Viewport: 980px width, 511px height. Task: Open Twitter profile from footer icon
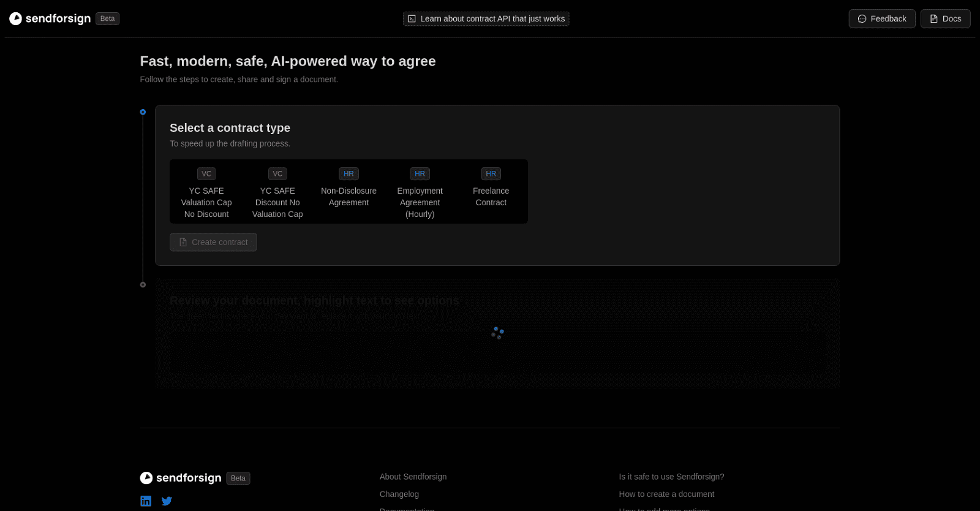167,501
